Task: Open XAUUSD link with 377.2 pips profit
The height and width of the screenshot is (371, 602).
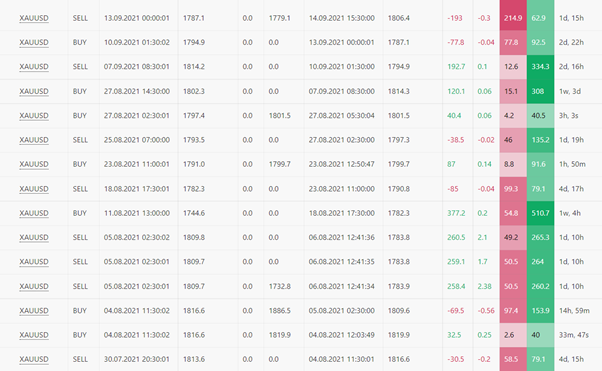Action: coord(34,213)
